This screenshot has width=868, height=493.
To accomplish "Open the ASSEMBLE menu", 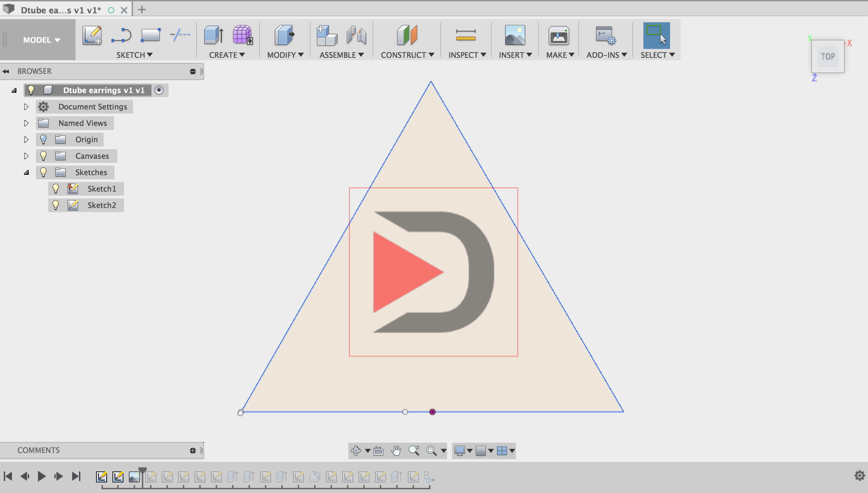I will click(x=342, y=55).
